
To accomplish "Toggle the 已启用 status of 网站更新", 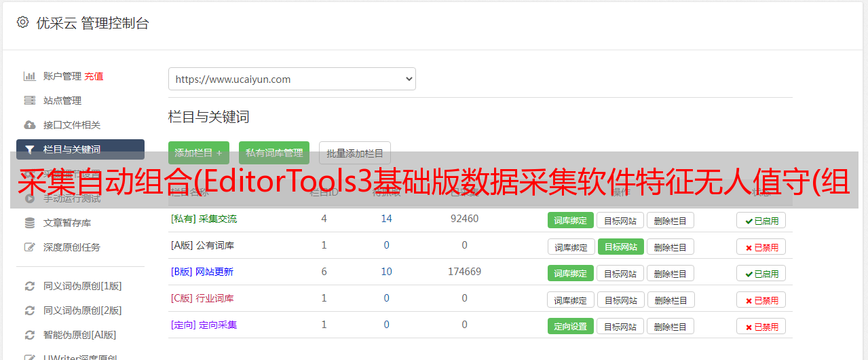I will click(x=761, y=273).
